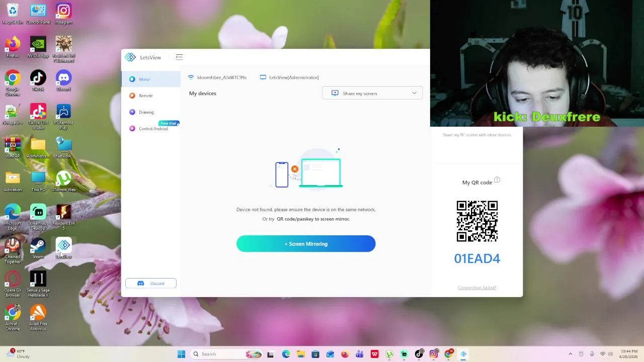
Task: Switch to LetsView in the taskbar
Action: tap(463, 354)
